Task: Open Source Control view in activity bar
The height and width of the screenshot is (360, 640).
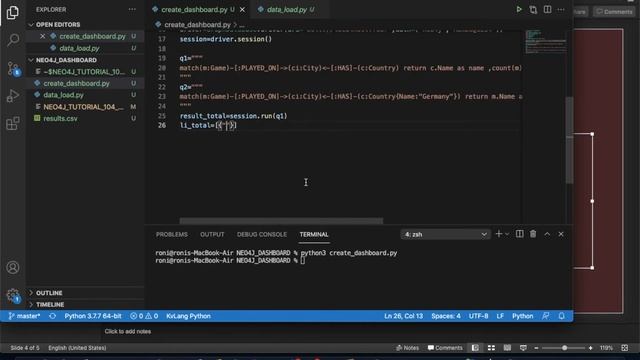Action: point(13,68)
